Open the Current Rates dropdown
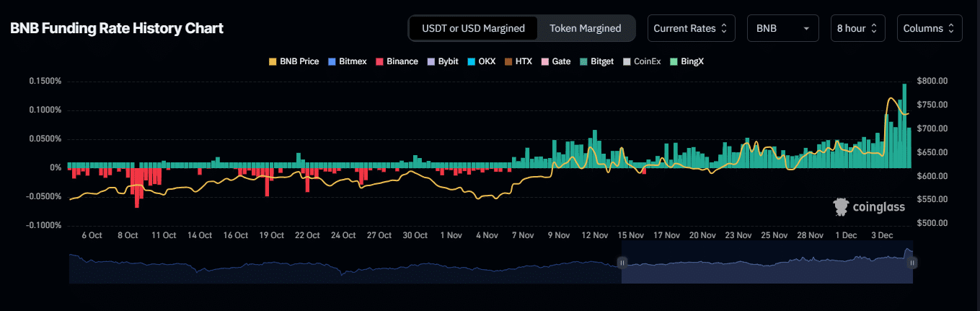The width and height of the screenshot is (980, 311). click(692, 28)
